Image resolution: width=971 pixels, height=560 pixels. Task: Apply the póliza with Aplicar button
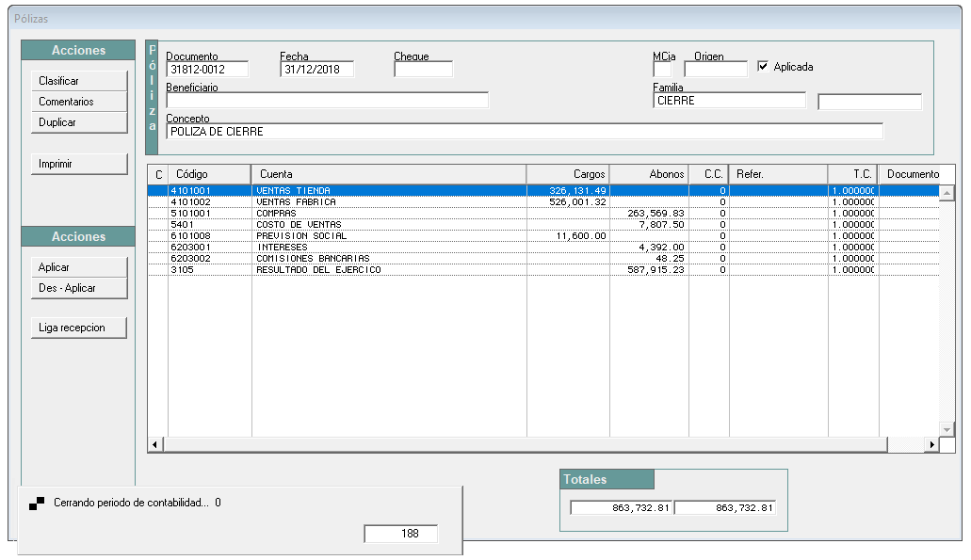click(x=79, y=267)
